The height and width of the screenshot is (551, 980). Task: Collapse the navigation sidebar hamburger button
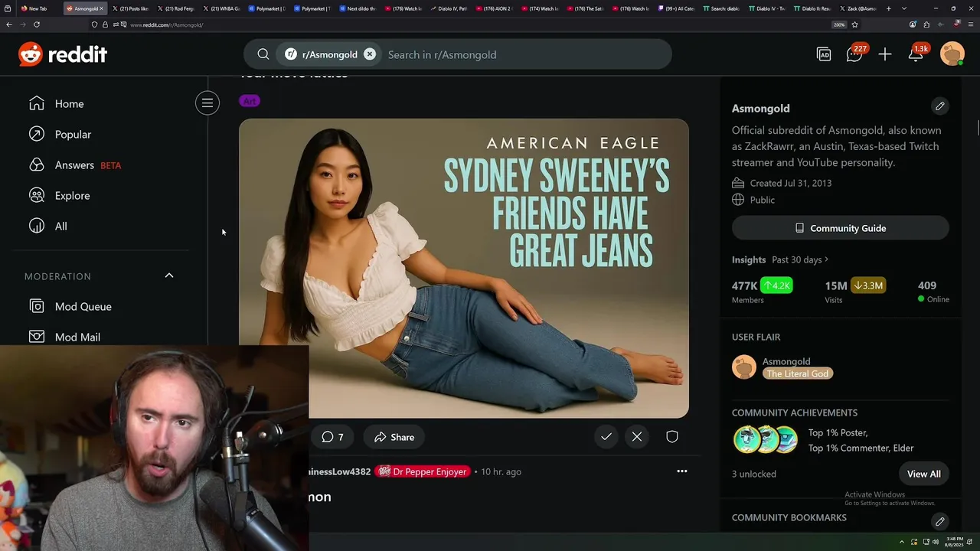click(207, 103)
